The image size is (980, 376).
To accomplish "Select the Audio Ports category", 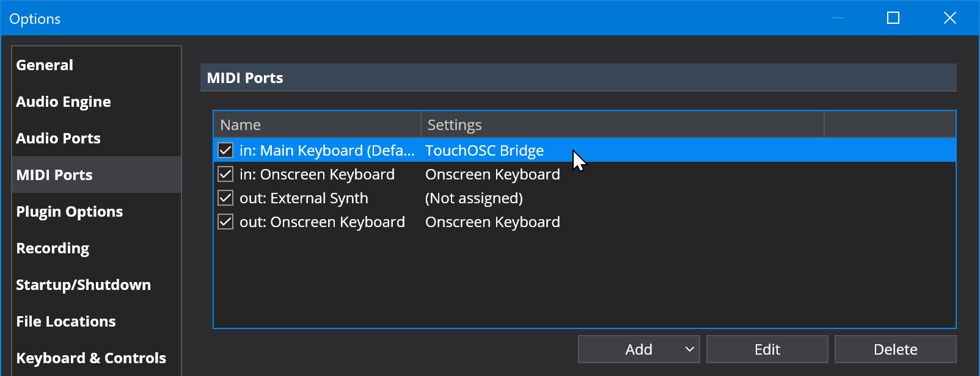I will tap(58, 139).
